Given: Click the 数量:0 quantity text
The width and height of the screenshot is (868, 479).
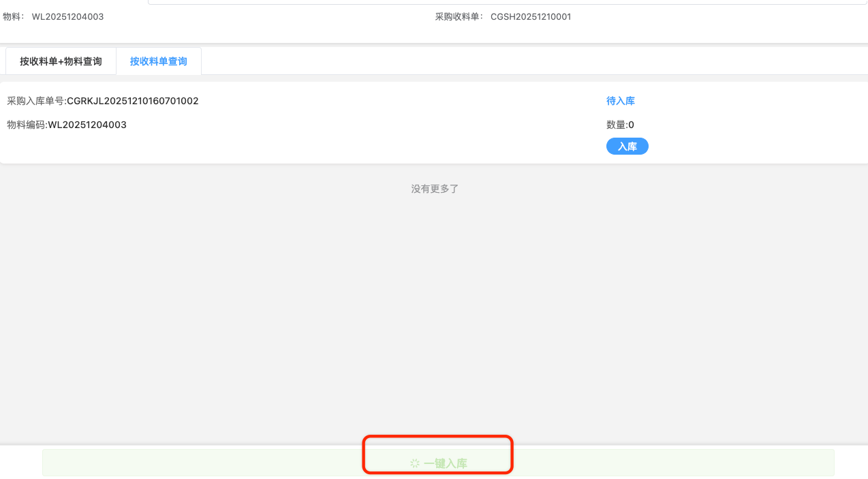Looking at the screenshot, I should coord(620,125).
